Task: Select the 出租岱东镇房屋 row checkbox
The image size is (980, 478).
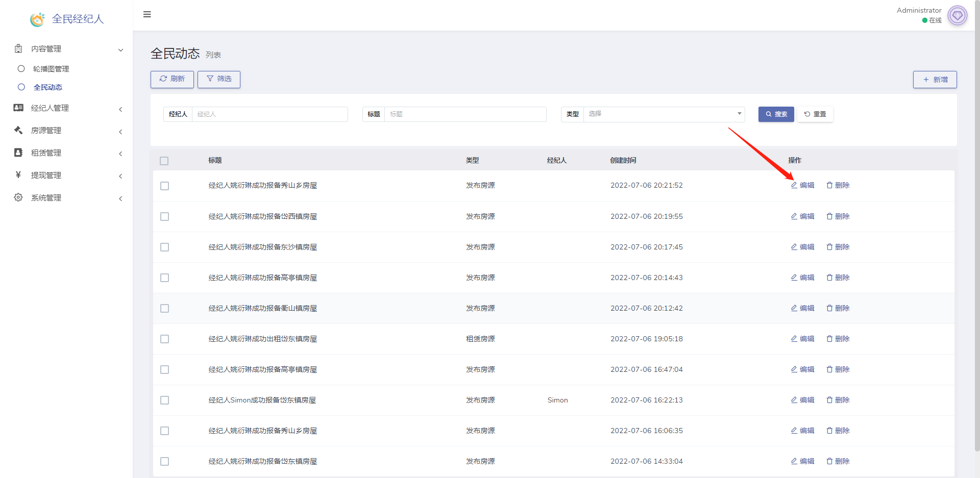Action: 164,339
